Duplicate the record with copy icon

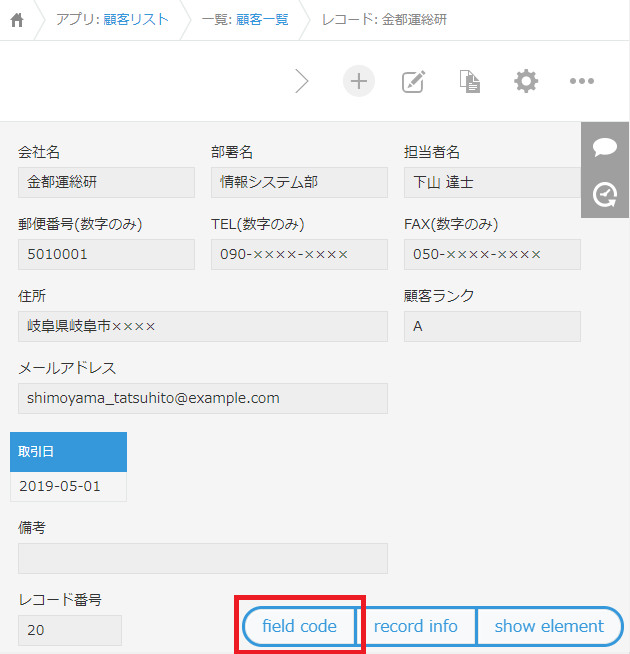[470, 81]
